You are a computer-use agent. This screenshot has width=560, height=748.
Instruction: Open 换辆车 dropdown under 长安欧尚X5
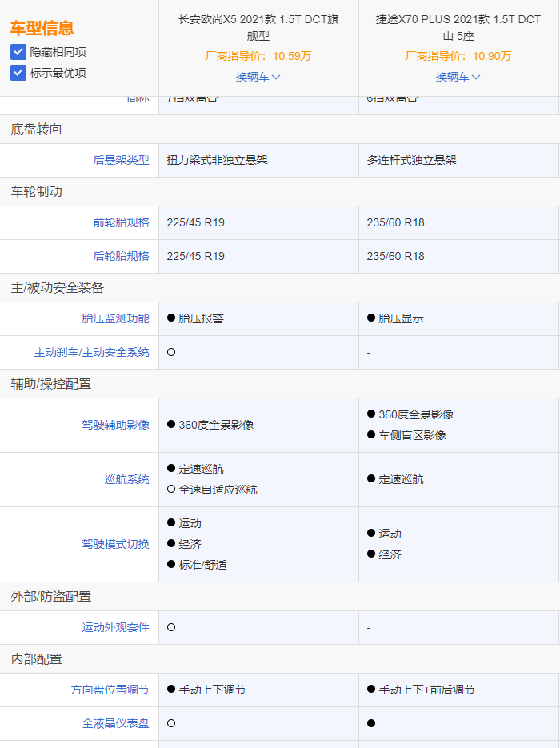tap(258, 77)
